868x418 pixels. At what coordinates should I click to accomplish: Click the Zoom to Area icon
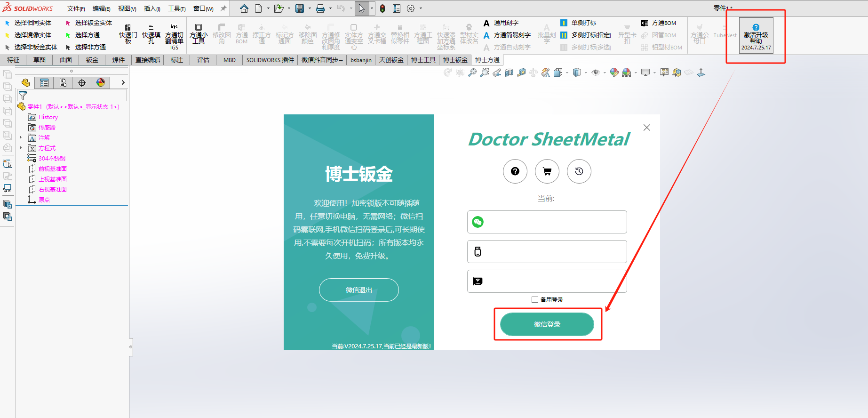point(485,72)
